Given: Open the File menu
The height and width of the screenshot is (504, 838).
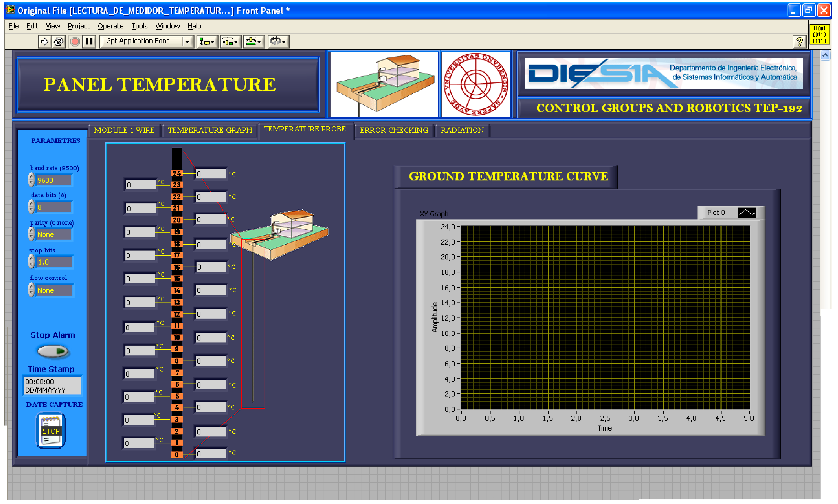Looking at the screenshot, I should tap(14, 26).
